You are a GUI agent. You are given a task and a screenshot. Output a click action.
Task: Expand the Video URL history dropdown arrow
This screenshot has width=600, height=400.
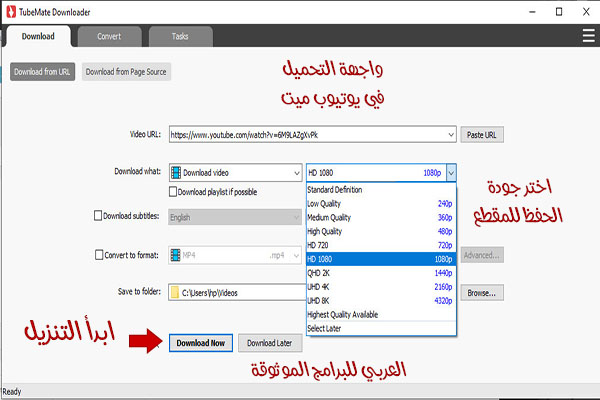click(x=451, y=135)
